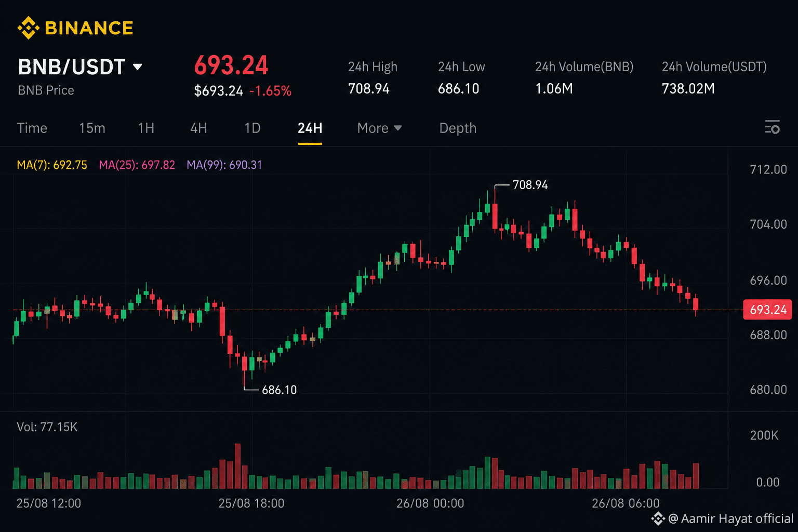Image resolution: width=798 pixels, height=532 pixels.
Task: Click the 25/08 18:00 time axis label
Action: [x=251, y=503]
